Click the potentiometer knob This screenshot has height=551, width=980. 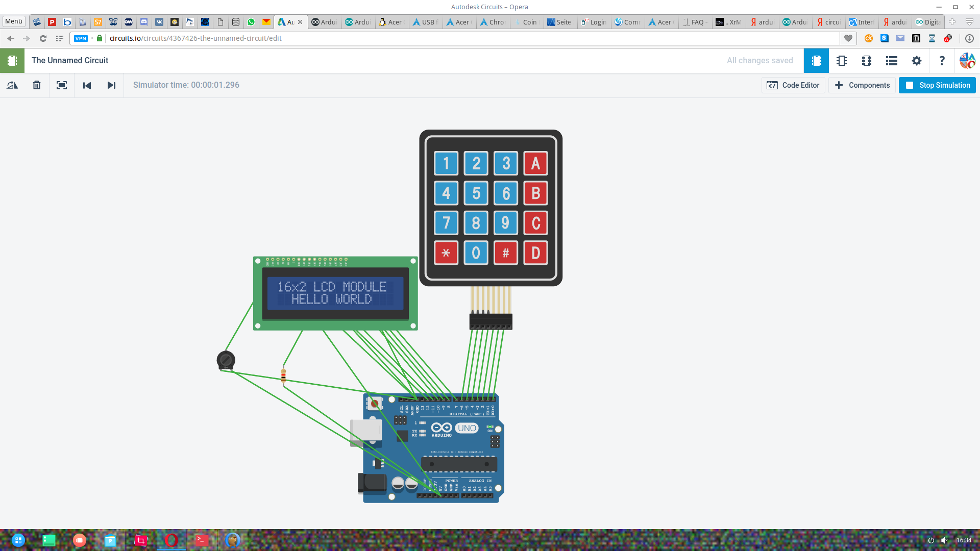click(226, 360)
